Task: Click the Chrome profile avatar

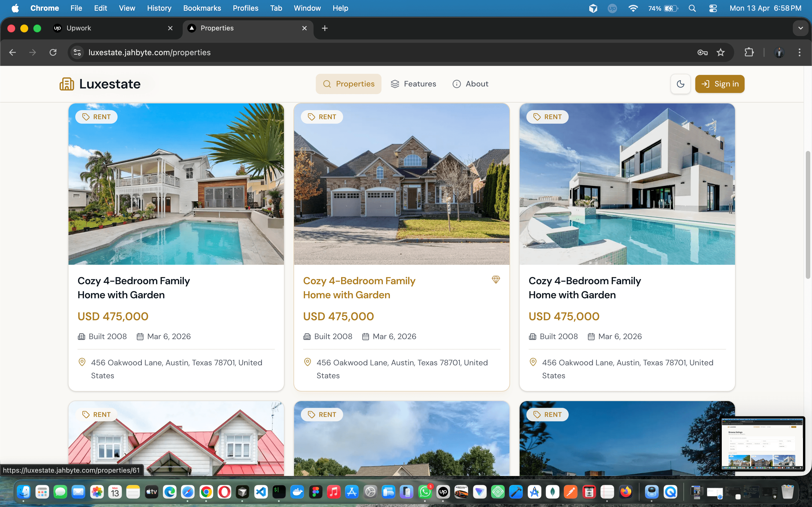Action: pos(779,52)
